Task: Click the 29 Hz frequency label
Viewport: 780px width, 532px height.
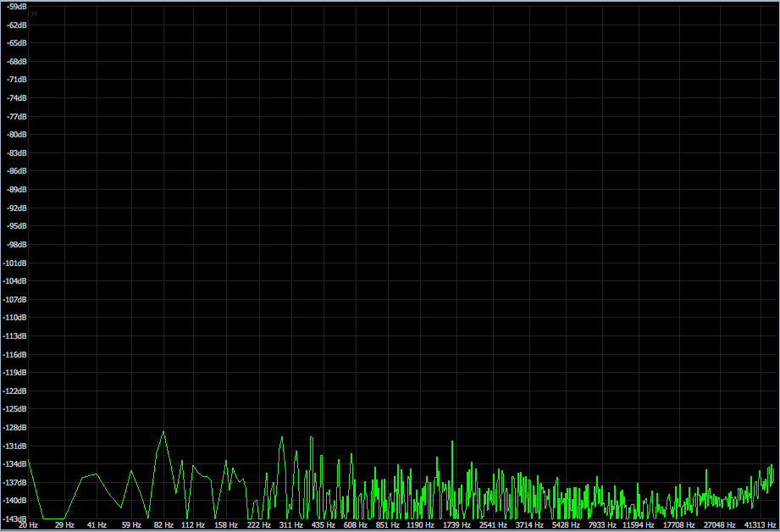Action: 64,525
